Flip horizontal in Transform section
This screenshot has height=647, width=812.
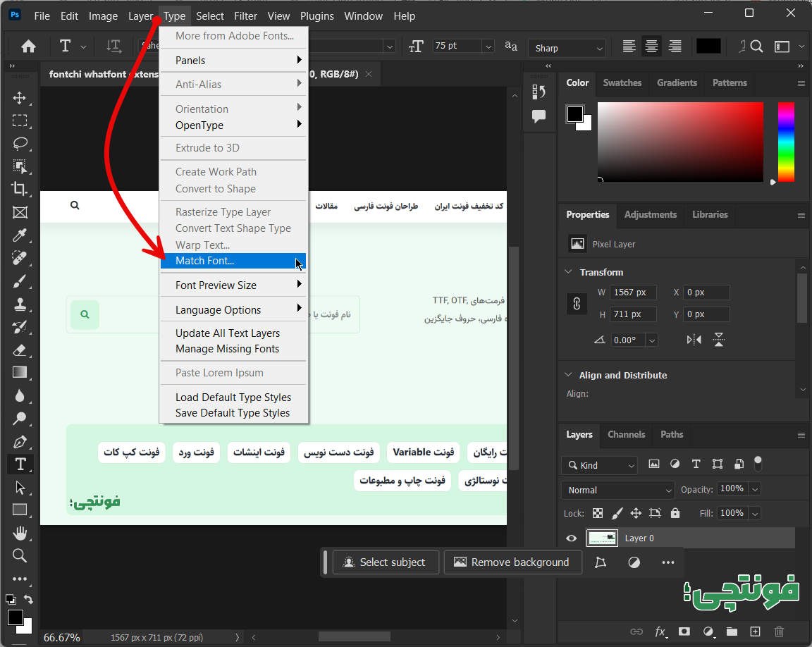click(x=694, y=340)
